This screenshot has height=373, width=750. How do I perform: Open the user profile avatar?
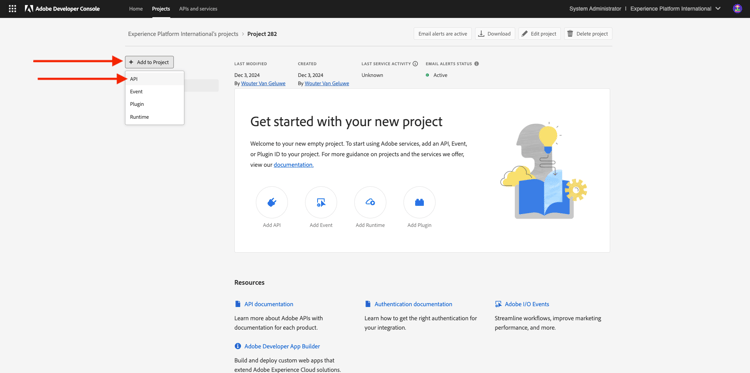click(737, 9)
